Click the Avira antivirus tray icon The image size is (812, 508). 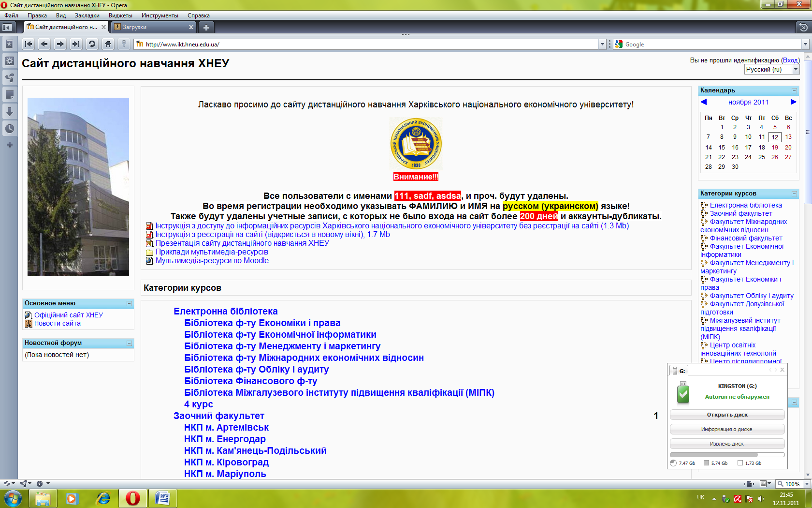point(738,498)
